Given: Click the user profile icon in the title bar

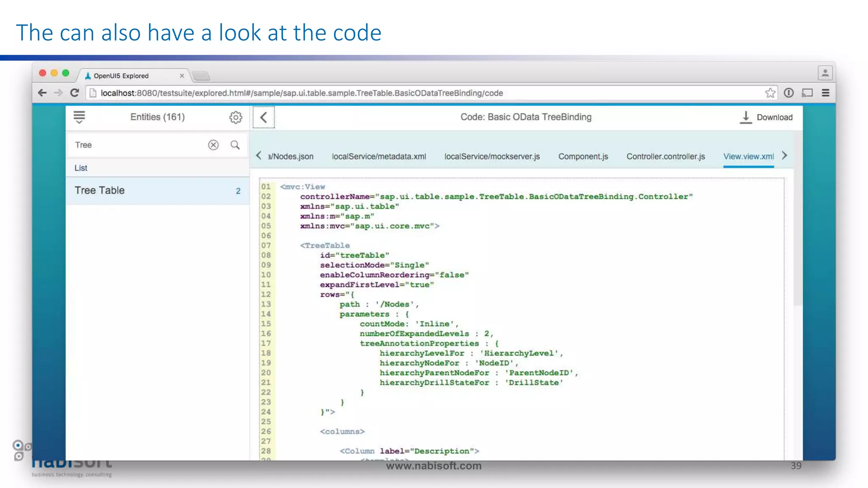Looking at the screenshot, I should pyautogui.click(x=825, y=73).
